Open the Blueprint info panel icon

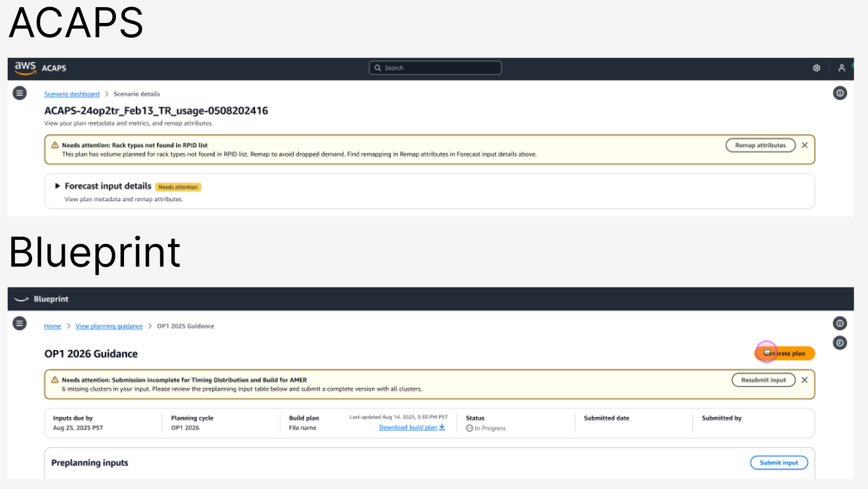point(840,323)
